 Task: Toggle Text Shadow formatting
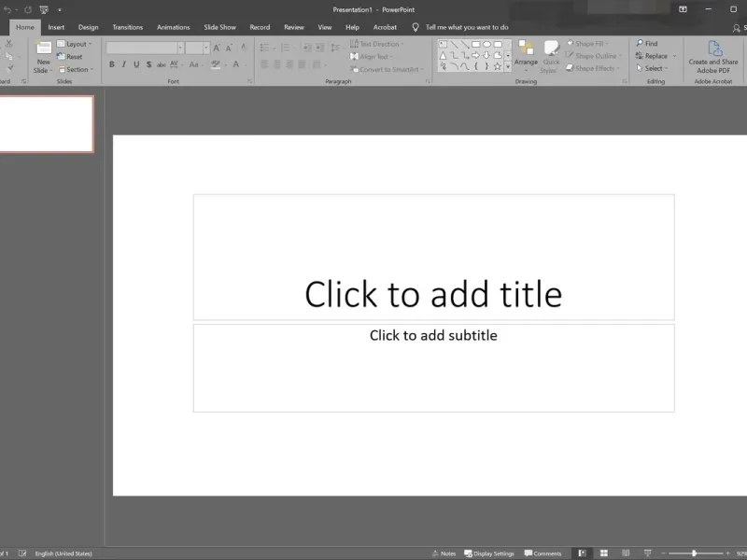coord(149,64)
